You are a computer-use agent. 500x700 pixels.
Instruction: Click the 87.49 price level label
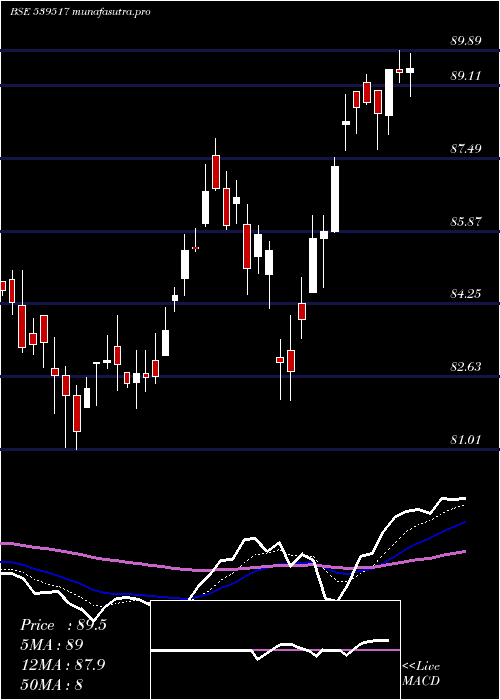pos(466,149)
